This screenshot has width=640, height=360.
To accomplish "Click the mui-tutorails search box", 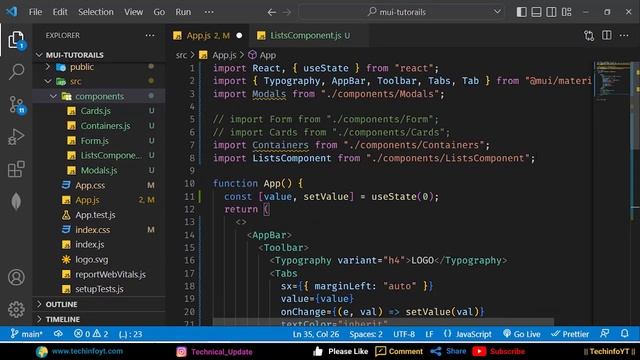I will [402, 12].
